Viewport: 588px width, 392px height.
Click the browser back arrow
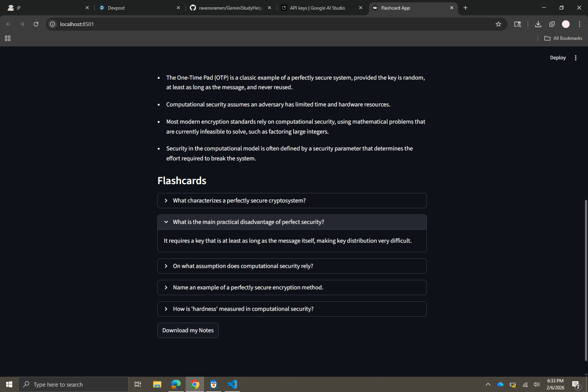[8, 24]
